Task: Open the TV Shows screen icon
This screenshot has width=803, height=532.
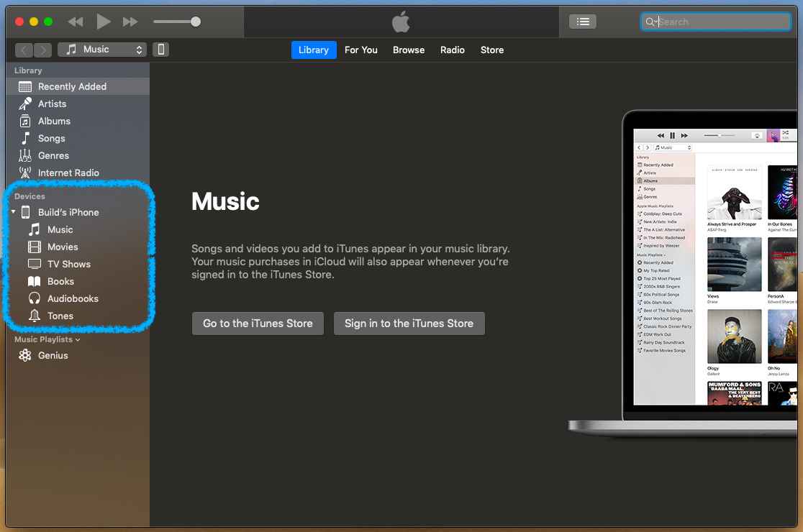Action: tap(35, 264)
